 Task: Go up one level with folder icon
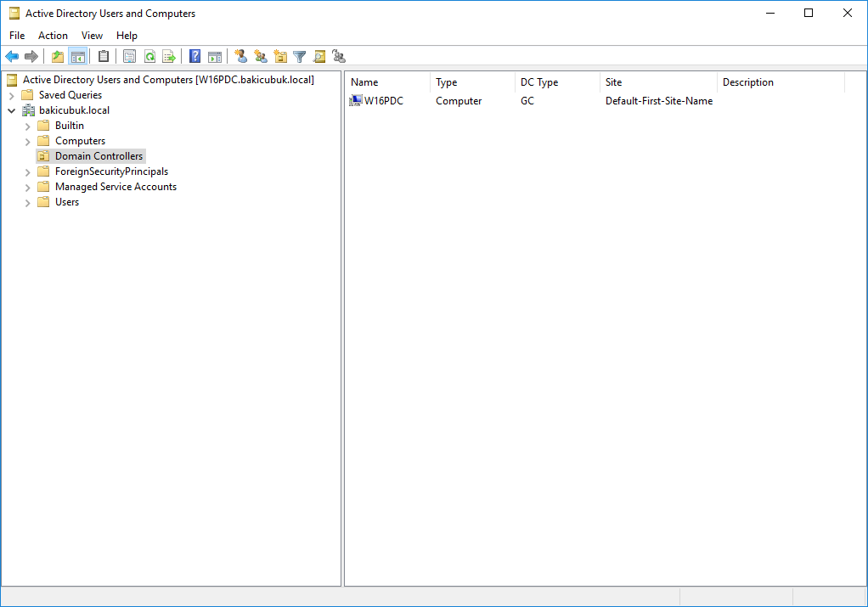tap(58, 56)
